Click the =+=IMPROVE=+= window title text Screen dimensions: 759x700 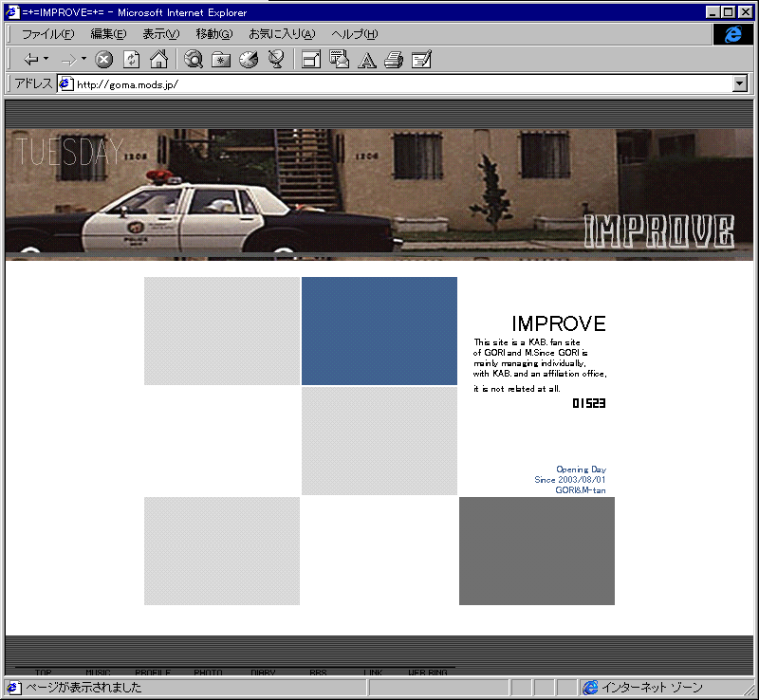pos(63,12)
